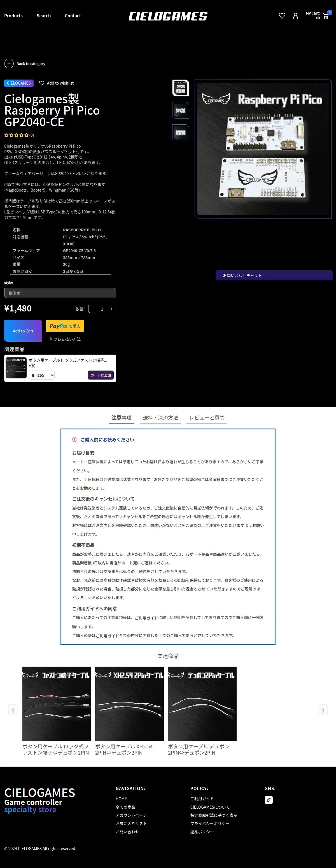Open the ファストン端子ケーブル product image
Image resolution: width=336 pixels, height=868 pixels.
point(57,704)
